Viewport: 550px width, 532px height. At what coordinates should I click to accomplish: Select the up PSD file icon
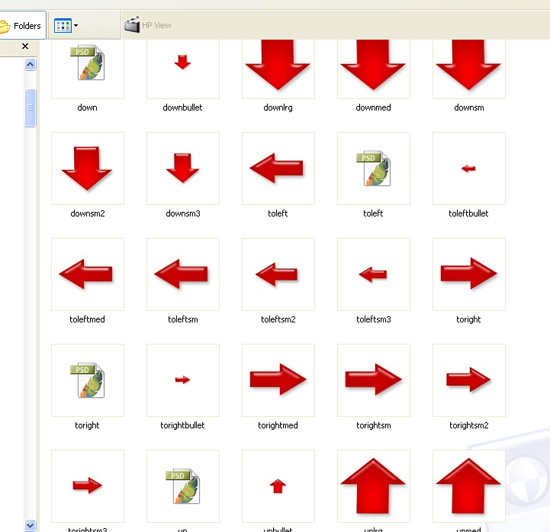183,486
